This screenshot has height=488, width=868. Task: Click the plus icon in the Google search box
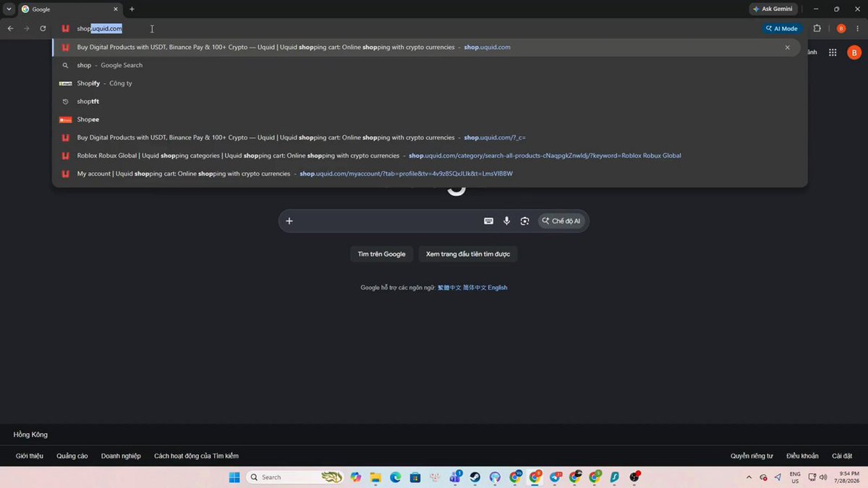[289, 221]
